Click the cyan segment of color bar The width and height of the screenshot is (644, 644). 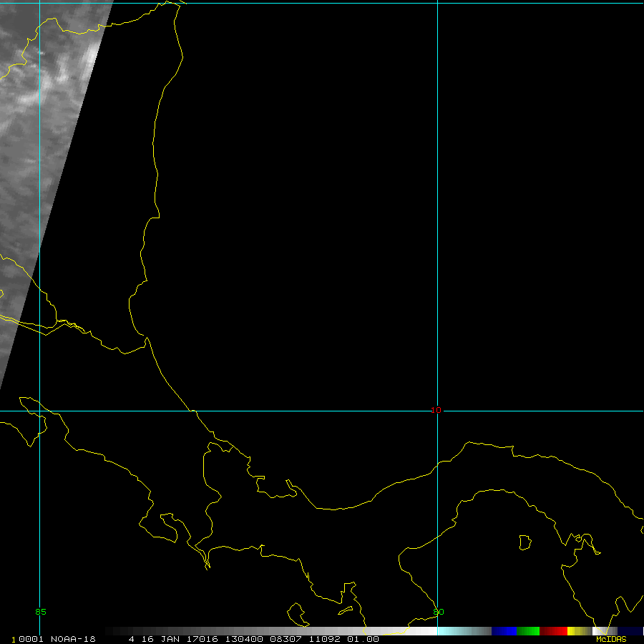pos(464,631)
